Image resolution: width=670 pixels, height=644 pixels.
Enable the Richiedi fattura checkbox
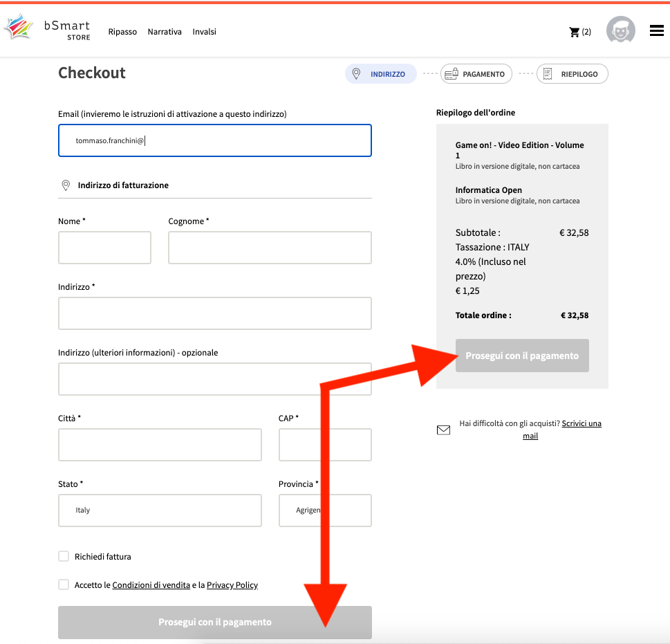pos(64,556)
